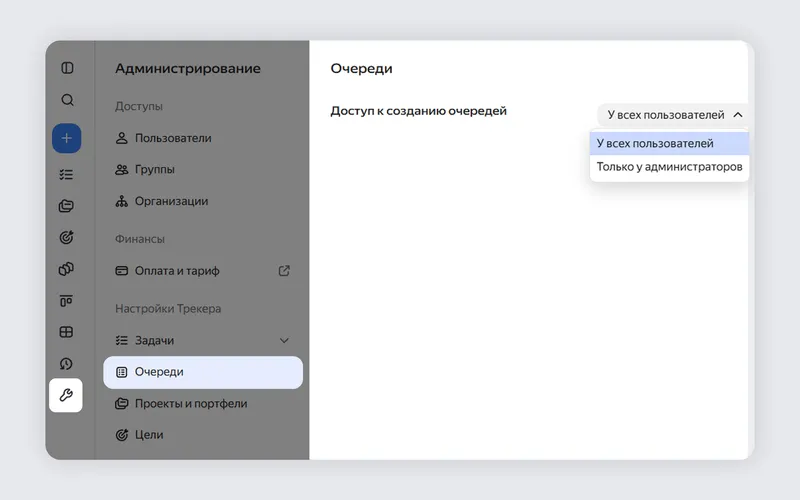Viewport: 800px width, 500px height.
Task: Click the checklist icon beside Задачи
Action: click(x=121, y=340)
